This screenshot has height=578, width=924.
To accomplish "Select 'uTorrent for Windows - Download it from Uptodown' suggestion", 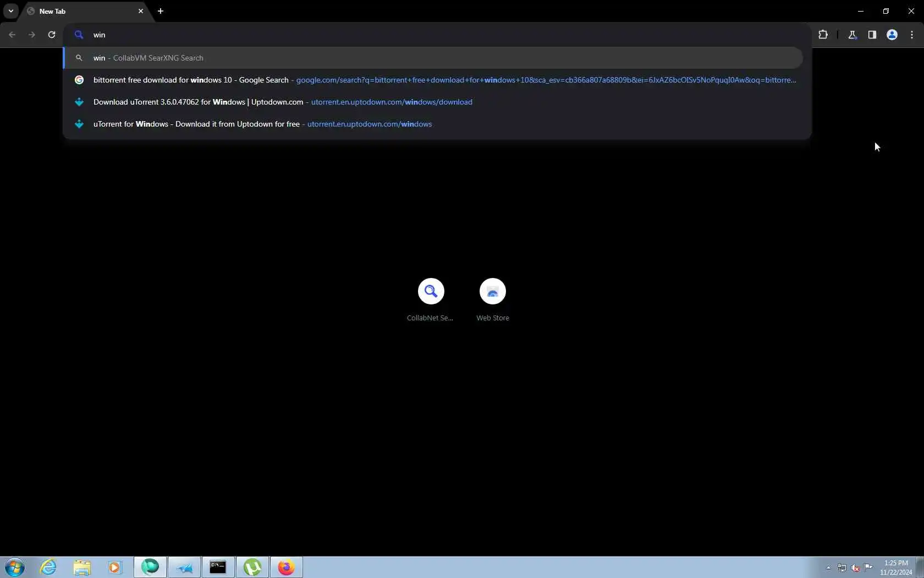I will click(433, 124).
